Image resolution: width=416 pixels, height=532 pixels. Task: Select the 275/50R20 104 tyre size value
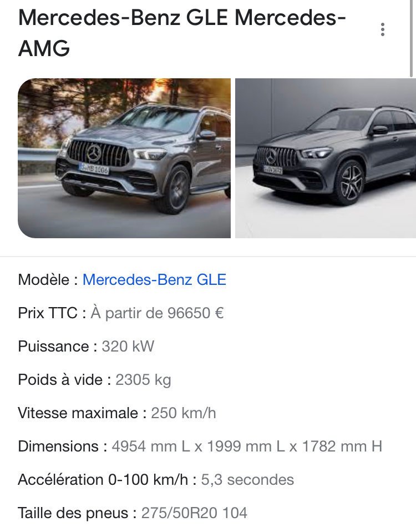tap(194, 513)
